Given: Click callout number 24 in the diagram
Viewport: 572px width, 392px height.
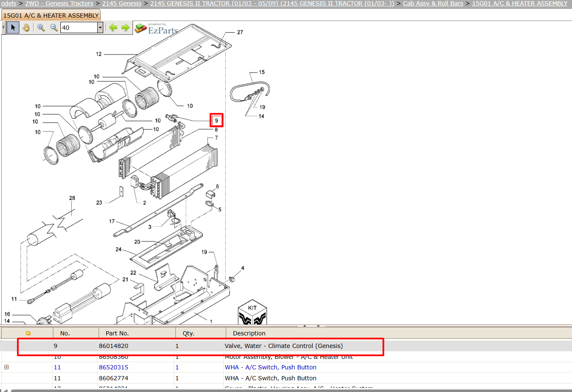Looking at the screenshot, I should click(x=119, y=249).
